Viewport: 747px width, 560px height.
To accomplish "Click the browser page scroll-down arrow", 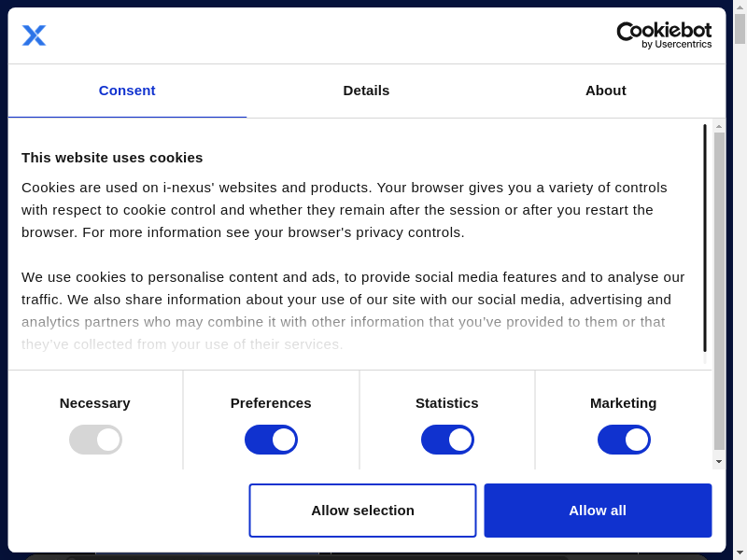I will point(740,553).
